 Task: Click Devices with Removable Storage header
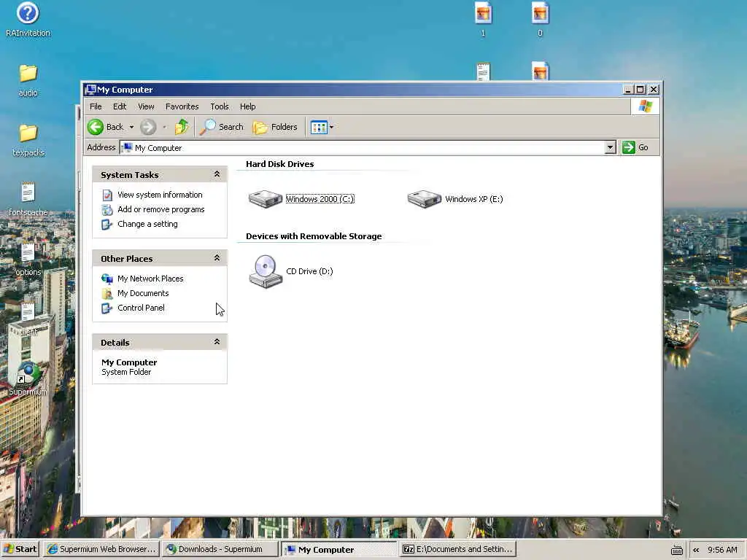tap(314, 237)
